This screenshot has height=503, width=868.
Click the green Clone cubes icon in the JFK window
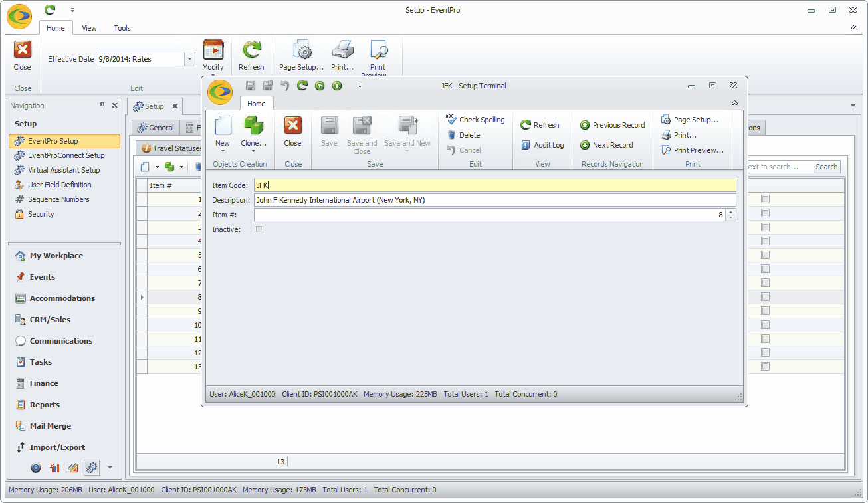point(253,126)
